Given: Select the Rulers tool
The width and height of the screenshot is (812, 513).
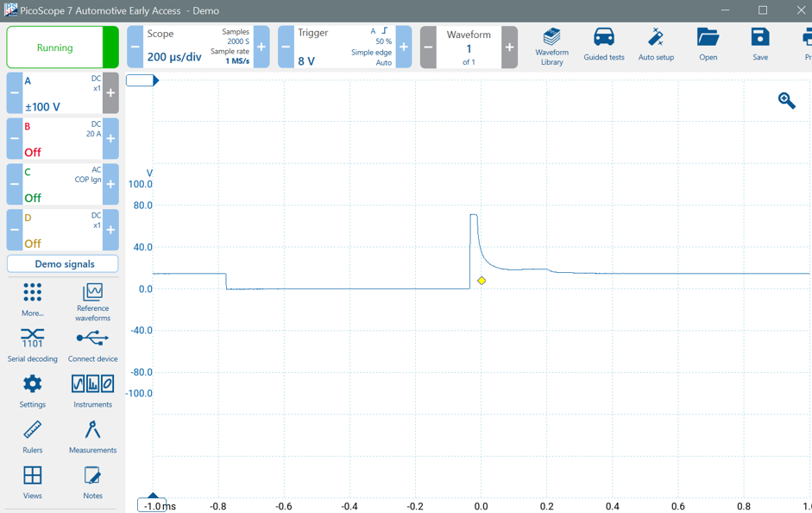Looking at the screenshot, I should tap(33, 435).
